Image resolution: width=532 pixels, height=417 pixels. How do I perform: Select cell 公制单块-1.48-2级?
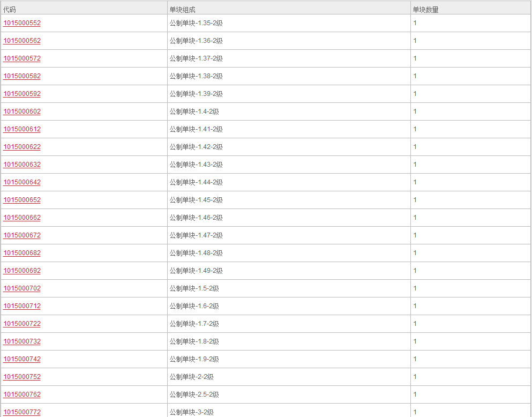[x=289, y=253]
